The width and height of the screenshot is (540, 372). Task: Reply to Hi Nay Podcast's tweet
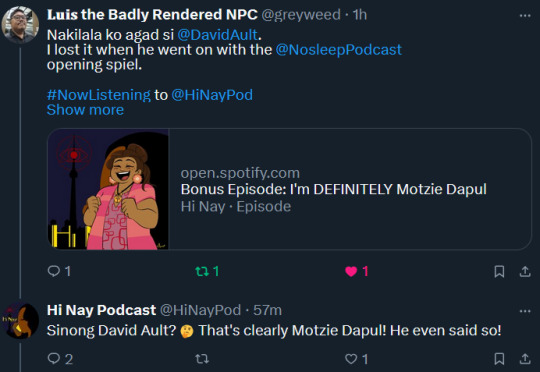pyautogui.click(x=54, y=359)
